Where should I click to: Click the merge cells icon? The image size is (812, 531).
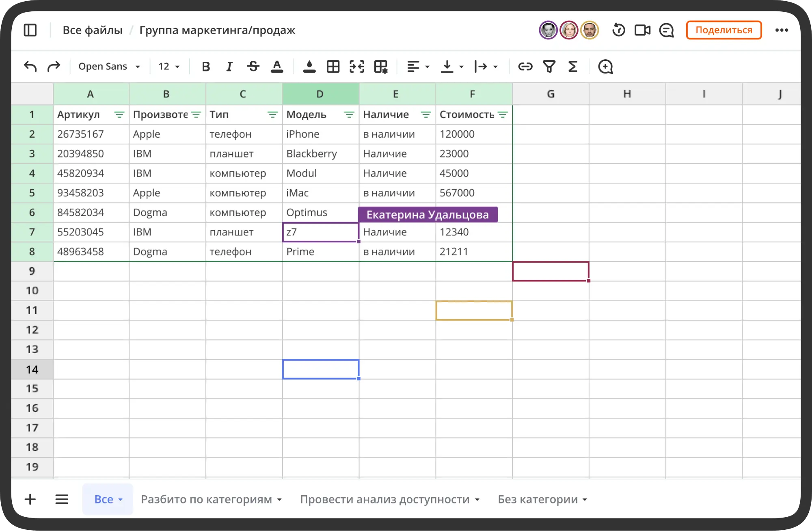357,66
